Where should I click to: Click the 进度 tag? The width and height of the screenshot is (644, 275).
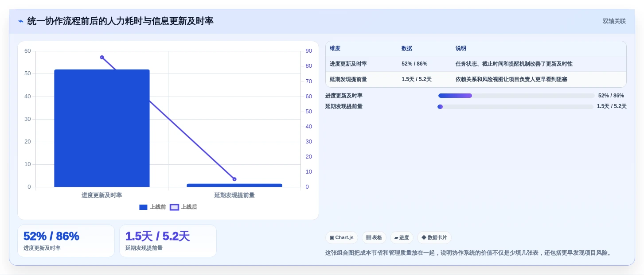402,237
